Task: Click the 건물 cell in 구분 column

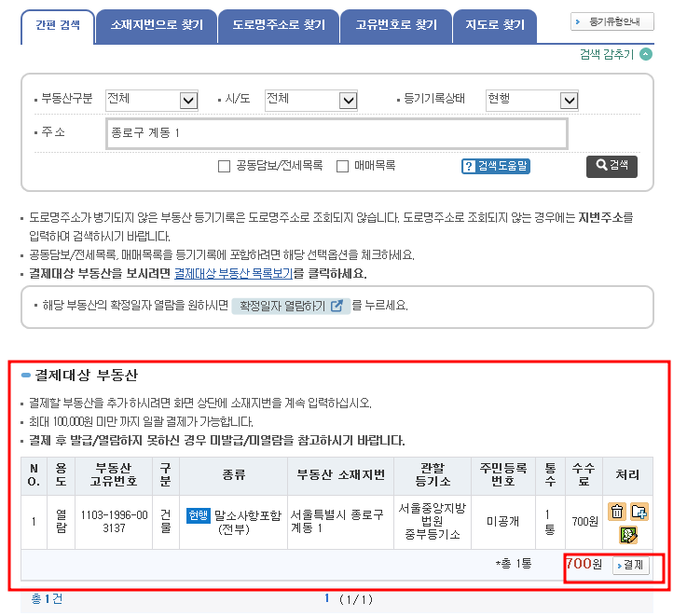Action: coord(166,522)
